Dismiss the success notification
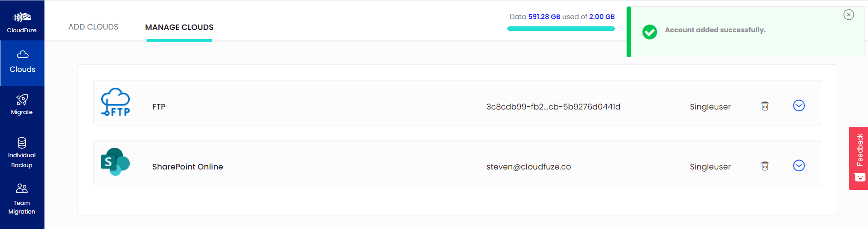This screenshot has height=229, width=868. click(848, 15)
